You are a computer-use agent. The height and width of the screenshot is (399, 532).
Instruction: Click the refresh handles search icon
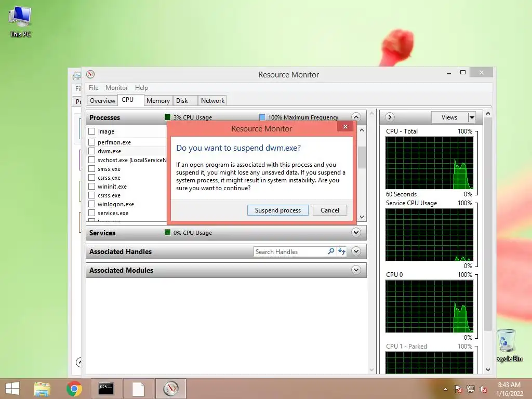tap(342, 251)
